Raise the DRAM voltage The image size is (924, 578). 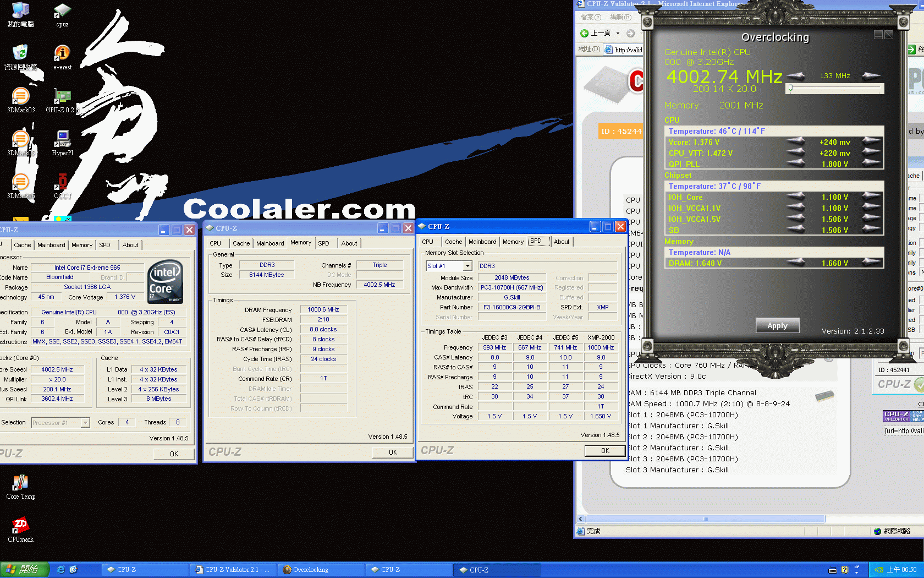871,263
